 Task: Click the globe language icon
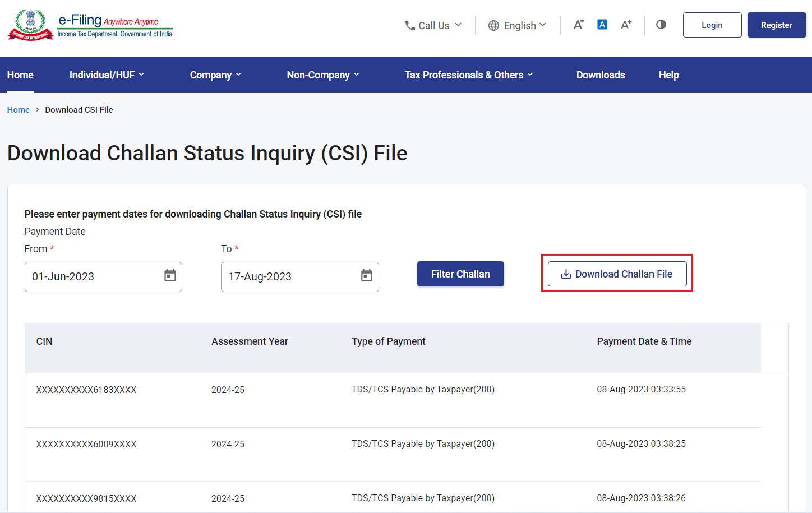(x=493, y=26)
